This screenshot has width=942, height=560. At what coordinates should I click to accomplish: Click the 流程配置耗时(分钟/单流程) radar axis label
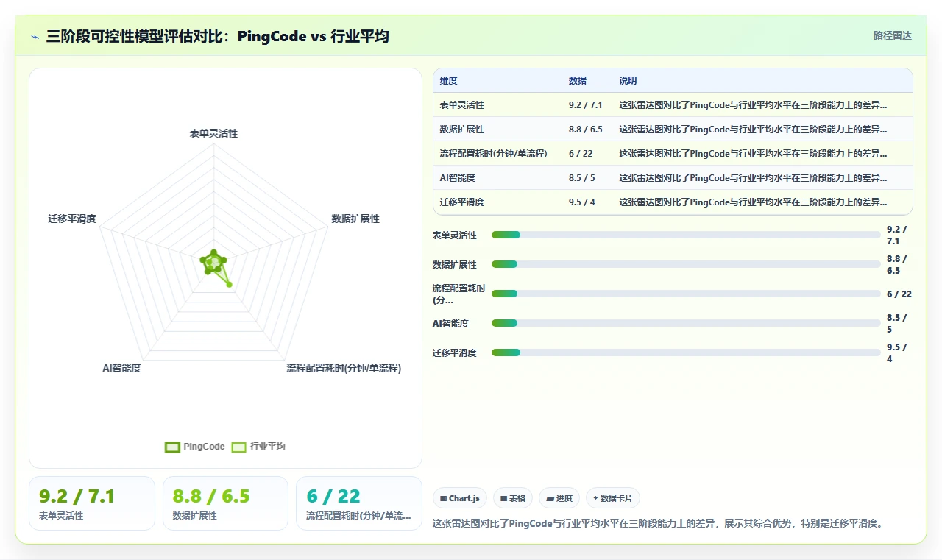344,368
